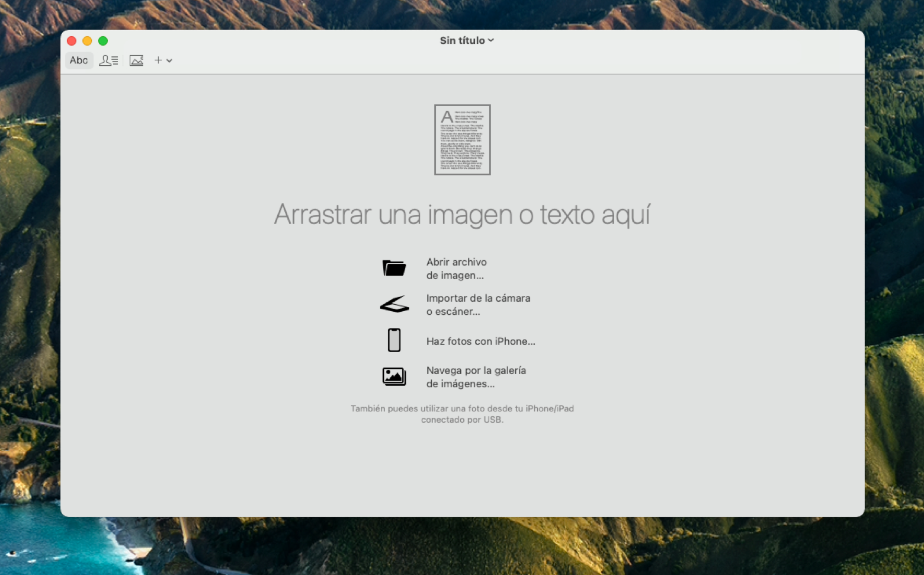This screenshot has height=575, width=924.
Task: Open the Sin título title dropdown
Action: click(x=467, y=40)
